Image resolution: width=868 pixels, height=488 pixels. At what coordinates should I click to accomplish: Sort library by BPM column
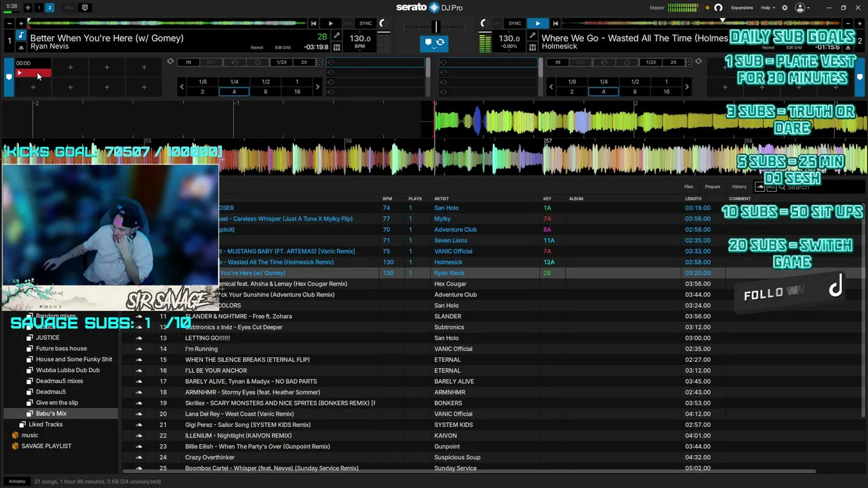[387, 199]
